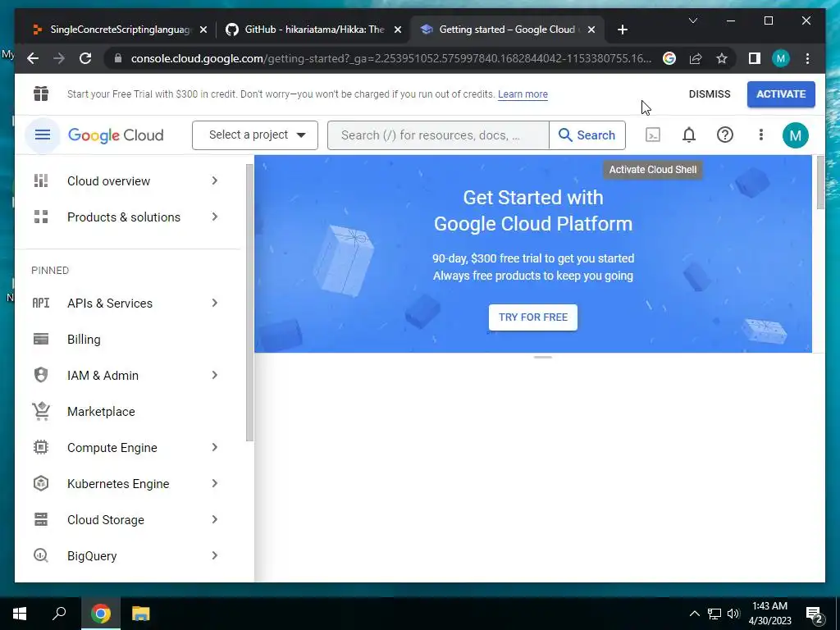Expand the APIs & Services submenu arrow
Viewport: 840px width, 630px height.
pyautogui.click(x=214, y=304)
